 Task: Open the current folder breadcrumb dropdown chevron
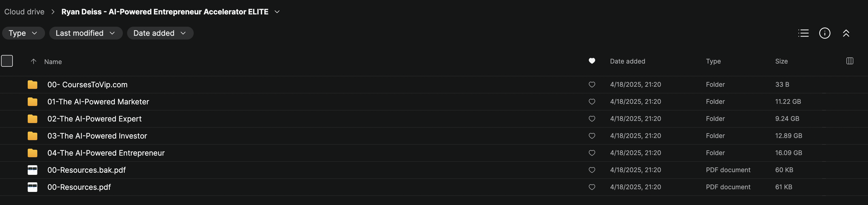[277, 12]
